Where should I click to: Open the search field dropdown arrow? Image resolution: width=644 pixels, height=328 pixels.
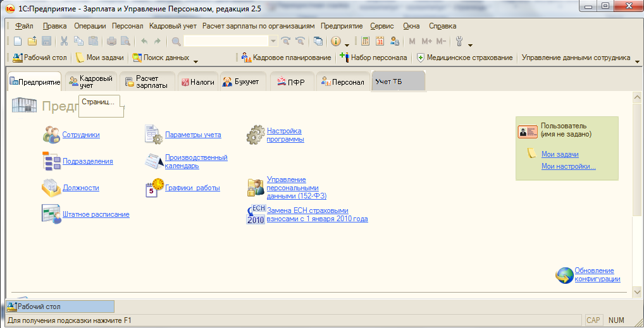[x=273, y=41]
